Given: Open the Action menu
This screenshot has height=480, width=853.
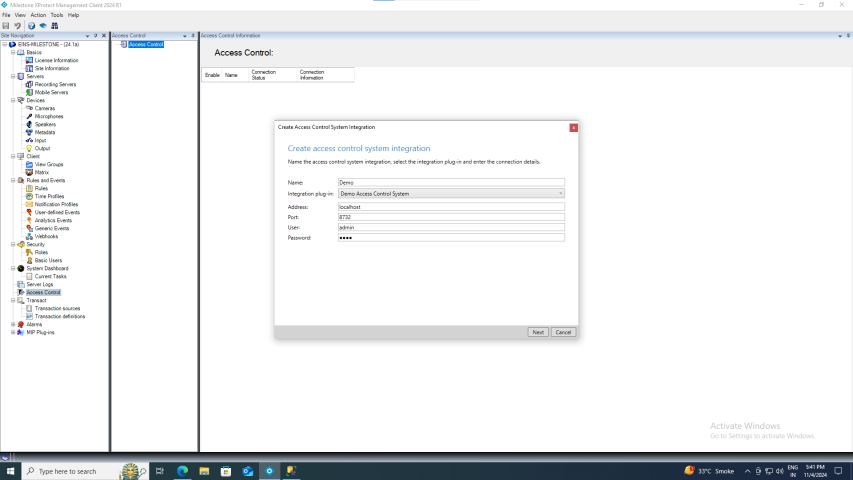Looking at the screenshot, I should tap(38, 15).
